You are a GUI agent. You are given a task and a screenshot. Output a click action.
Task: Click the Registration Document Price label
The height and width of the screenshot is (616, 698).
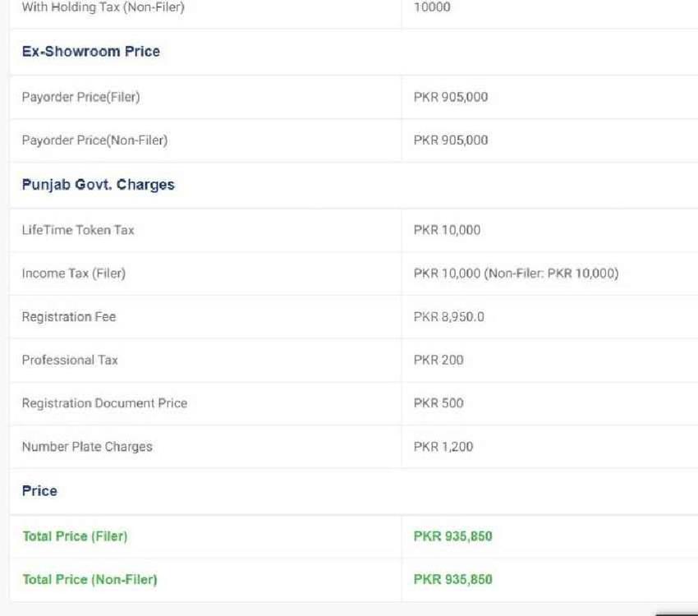pos(104,403)
